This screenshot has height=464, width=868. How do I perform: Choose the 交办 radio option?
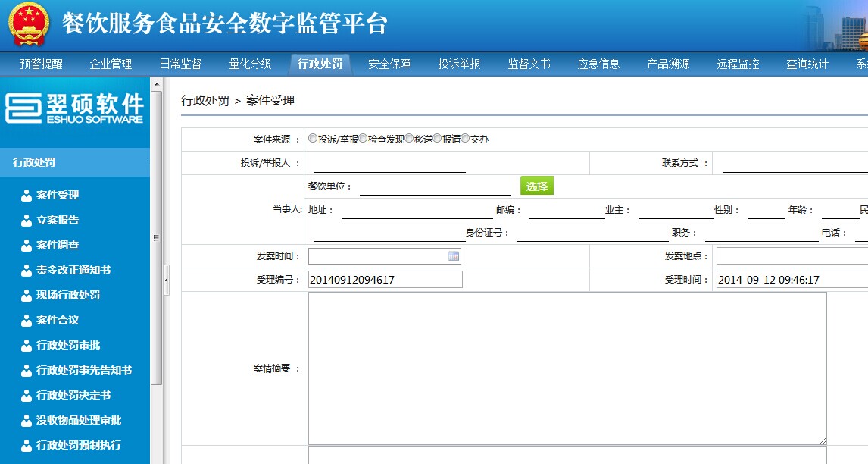click(466, 139)
